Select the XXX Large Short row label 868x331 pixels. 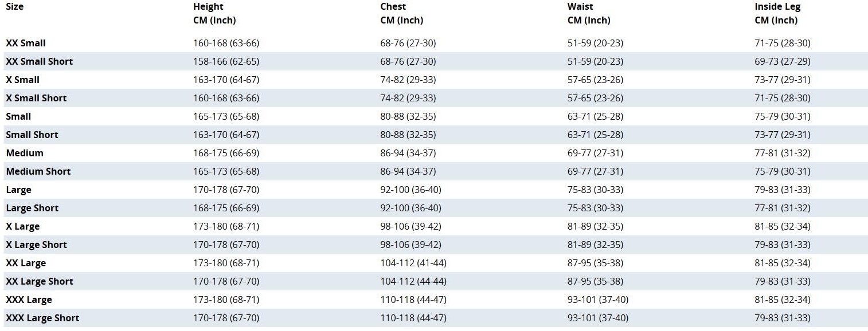tap(42, 318)
